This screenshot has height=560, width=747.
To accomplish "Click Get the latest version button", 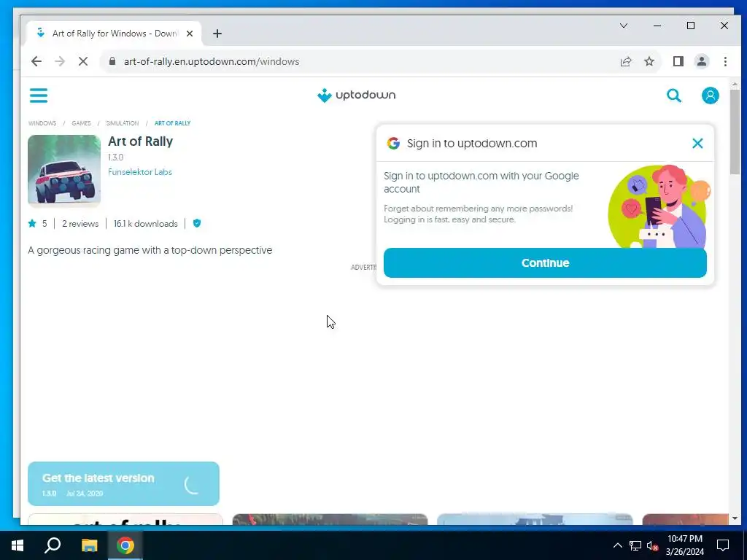I will [x=123, y=484].
